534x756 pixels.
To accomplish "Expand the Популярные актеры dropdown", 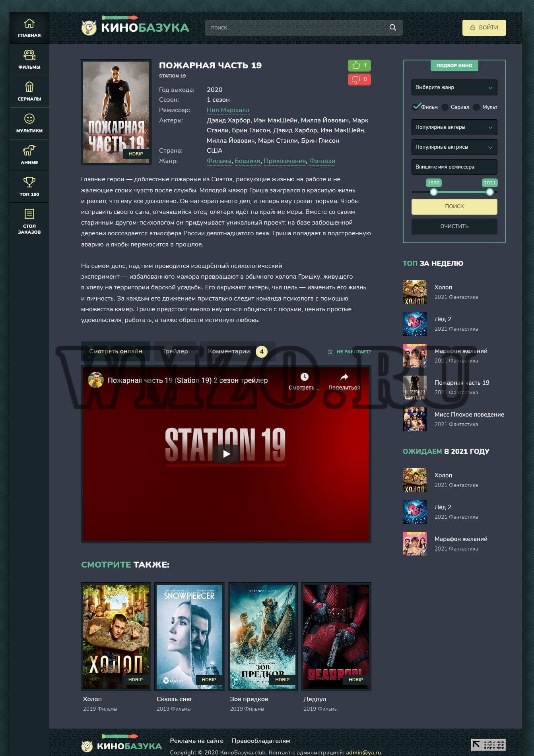I will (454, 127).
